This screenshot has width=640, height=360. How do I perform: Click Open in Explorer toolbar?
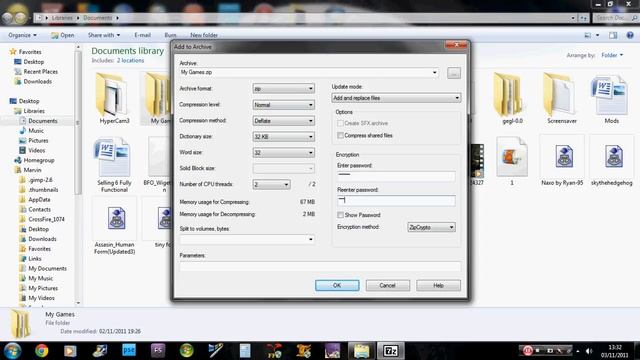62,35
